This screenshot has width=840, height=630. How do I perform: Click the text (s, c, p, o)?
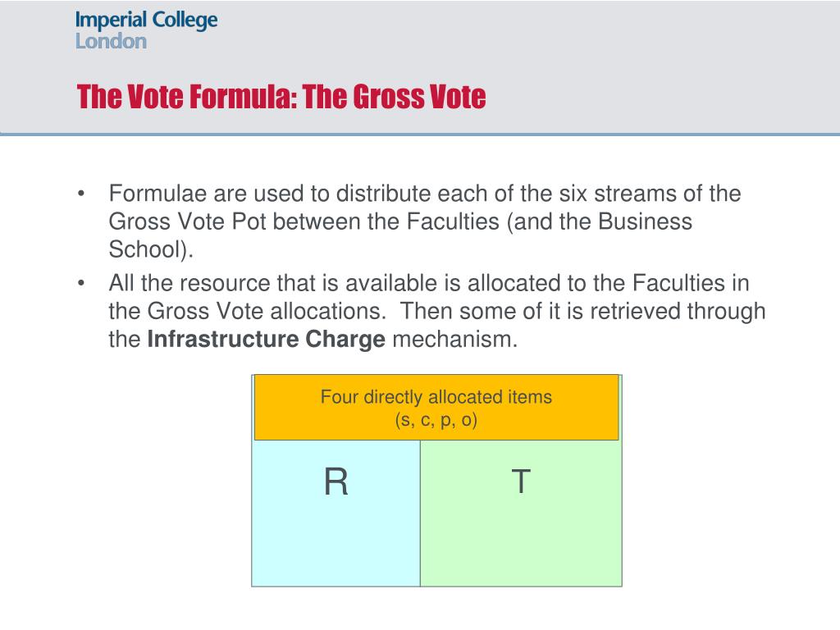436,419
